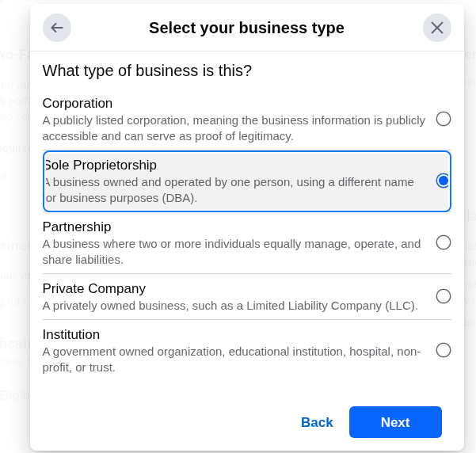Pick the Partnership radio button
The height and width of the screenshot is (453, 476).
click(x=444, y=242)
